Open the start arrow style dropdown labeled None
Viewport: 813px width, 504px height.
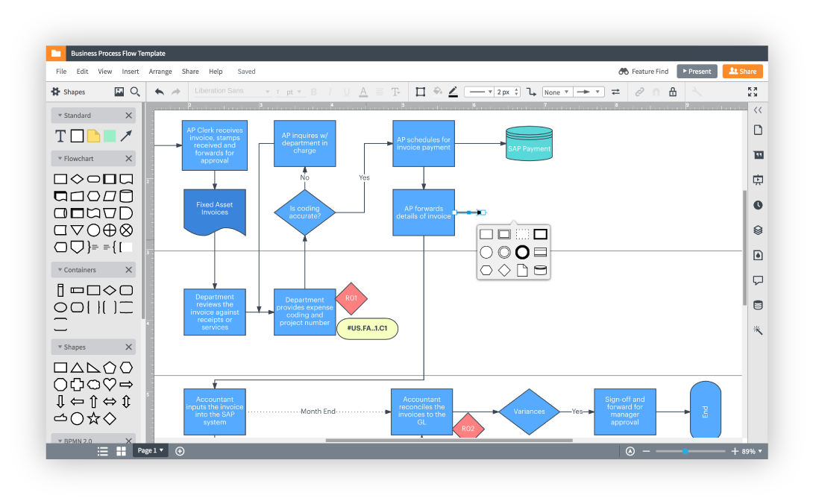coord(556,92)
